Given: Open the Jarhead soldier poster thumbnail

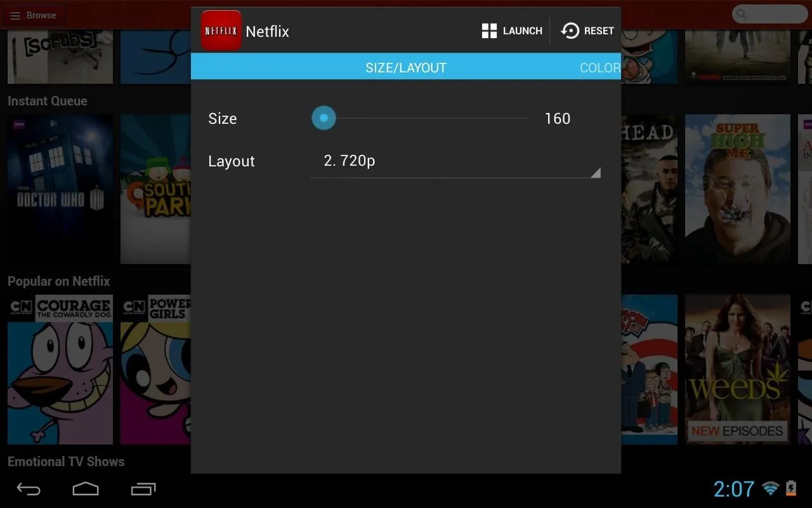Looking at the screenshot, I should point(649,189).
